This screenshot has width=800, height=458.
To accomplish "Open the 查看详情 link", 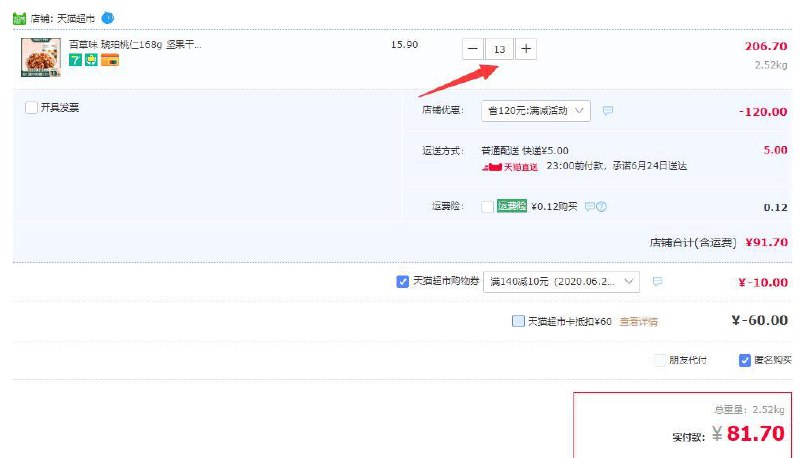I will 639,322.
